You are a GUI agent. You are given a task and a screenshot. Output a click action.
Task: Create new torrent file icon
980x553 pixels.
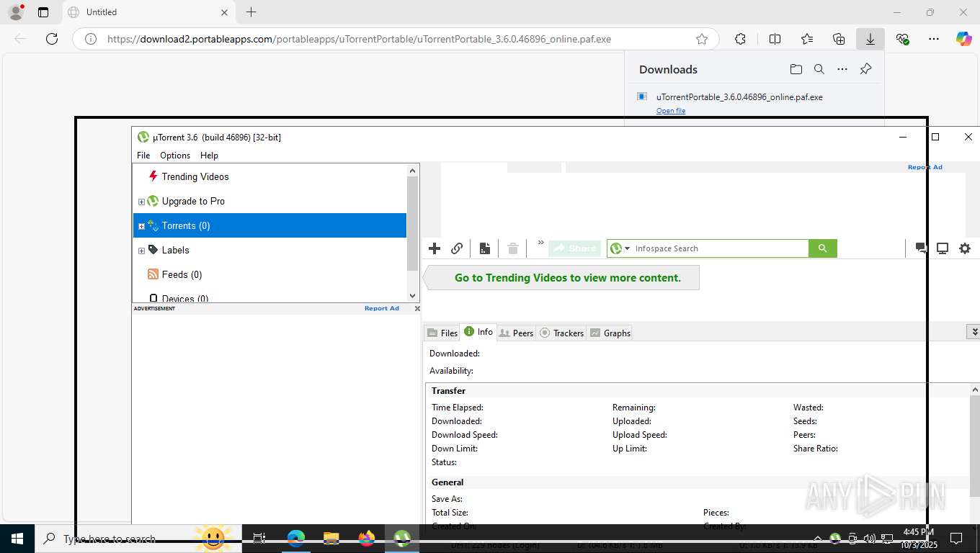485,248
